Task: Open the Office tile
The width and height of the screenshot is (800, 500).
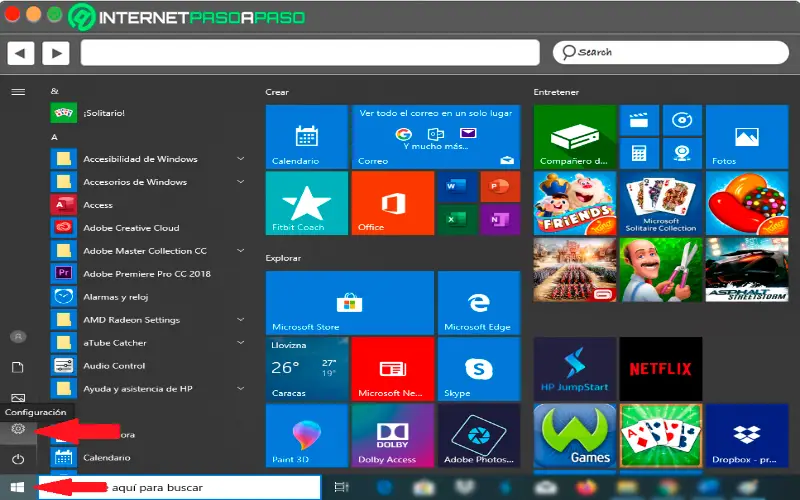Action: pos(393,203)
